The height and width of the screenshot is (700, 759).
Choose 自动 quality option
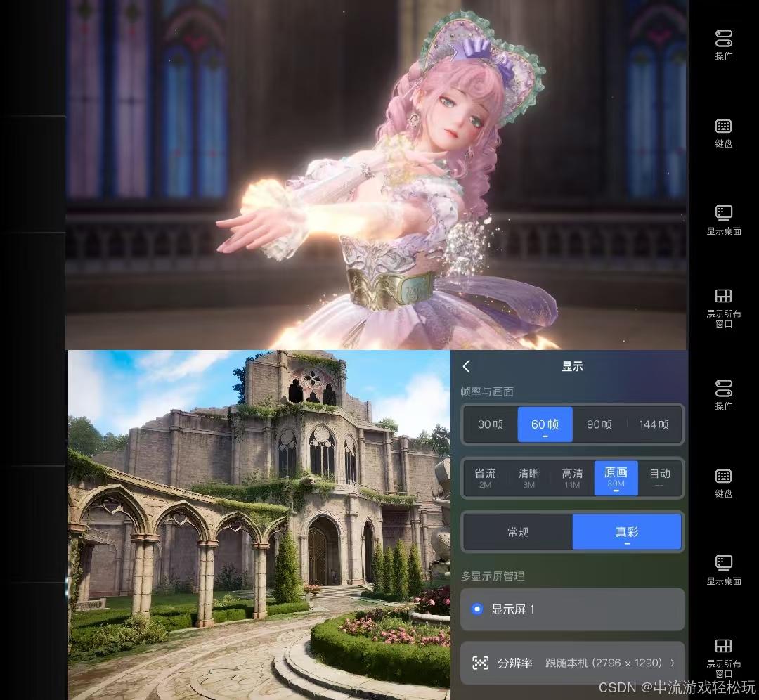point(660,478)
